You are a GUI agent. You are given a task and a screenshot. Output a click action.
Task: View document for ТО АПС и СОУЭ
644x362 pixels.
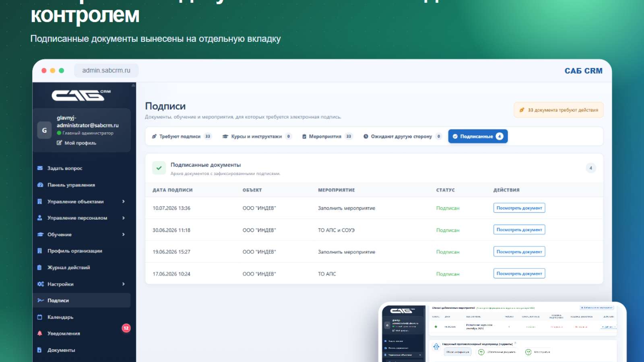[519, 230]
